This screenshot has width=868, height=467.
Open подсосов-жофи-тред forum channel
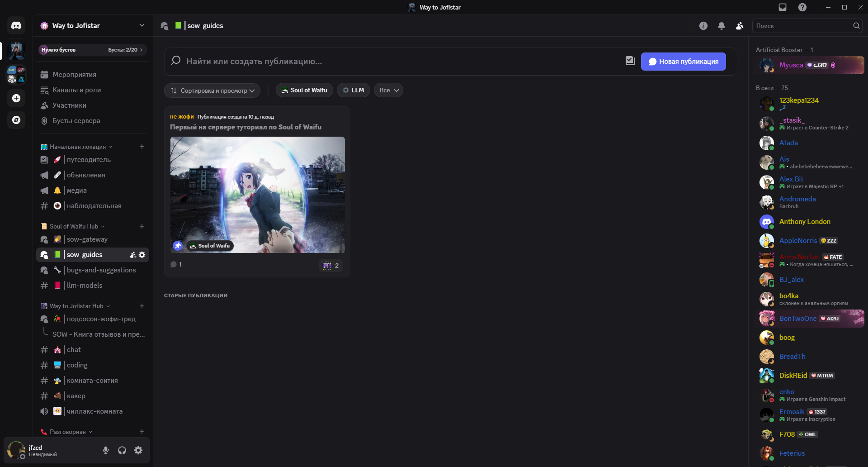coord(93,319)
